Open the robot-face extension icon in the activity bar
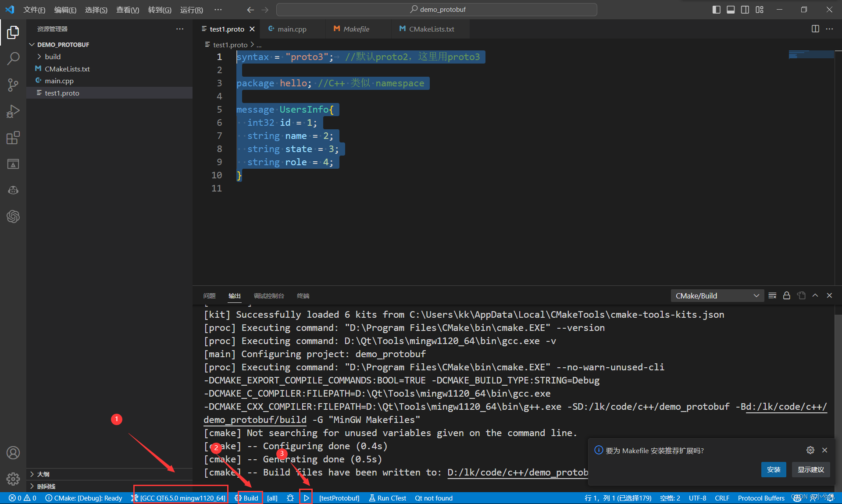This screenshot has height=504, width=842. click(13, 190)
